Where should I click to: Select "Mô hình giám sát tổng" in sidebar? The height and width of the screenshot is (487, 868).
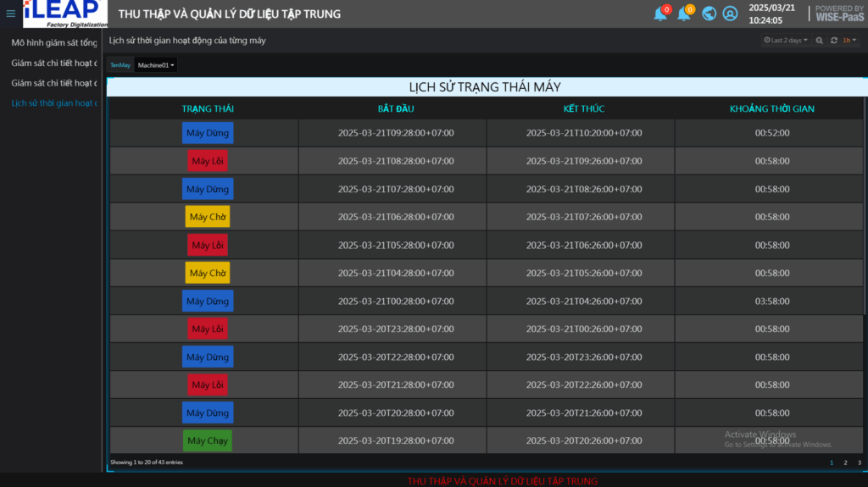53,42
